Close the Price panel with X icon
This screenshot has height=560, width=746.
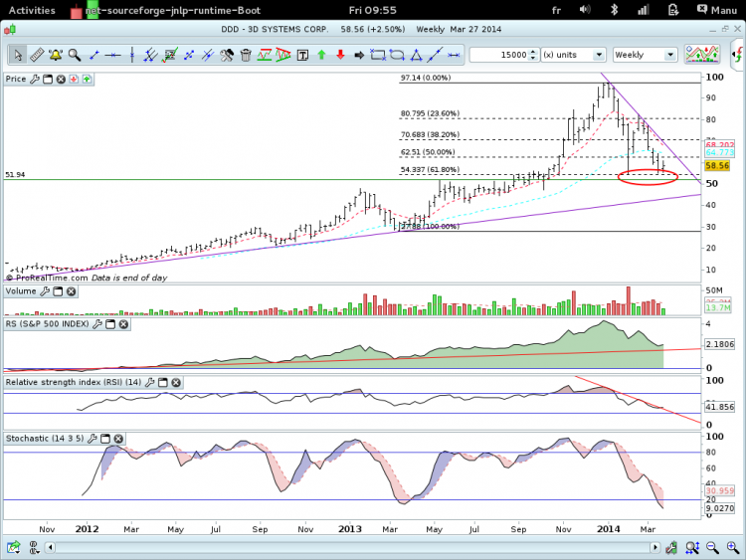[x=61, y=79]
